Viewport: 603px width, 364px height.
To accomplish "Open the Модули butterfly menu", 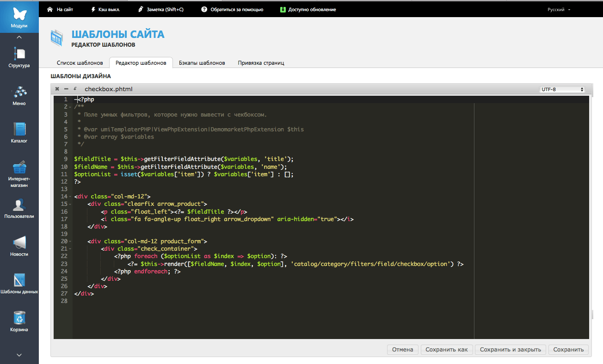I will point(19,17).
